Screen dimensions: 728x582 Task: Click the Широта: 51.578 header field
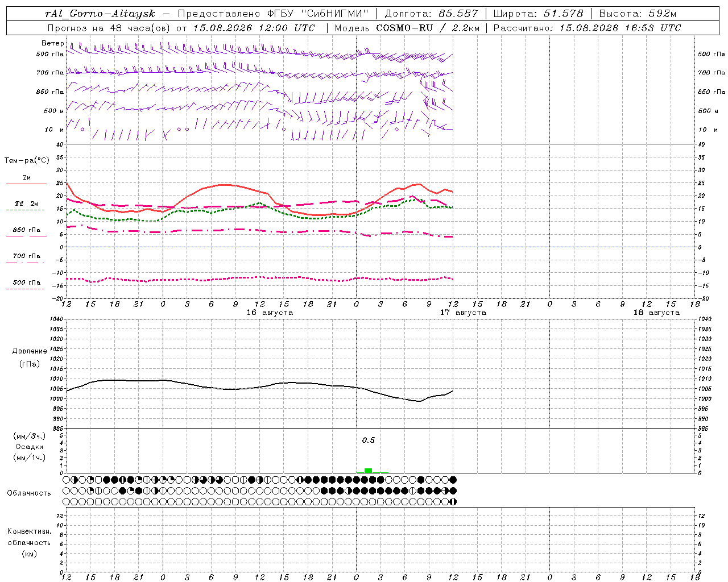[x=538, y=14]
